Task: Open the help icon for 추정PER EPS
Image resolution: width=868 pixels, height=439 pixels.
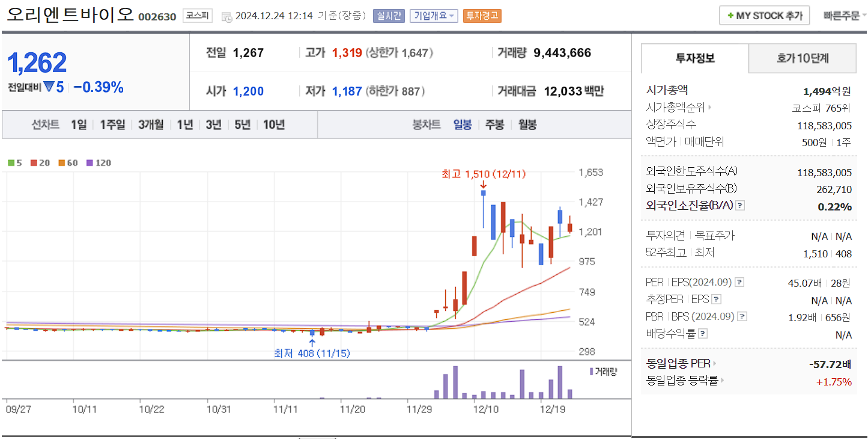Action: (716, 299)
